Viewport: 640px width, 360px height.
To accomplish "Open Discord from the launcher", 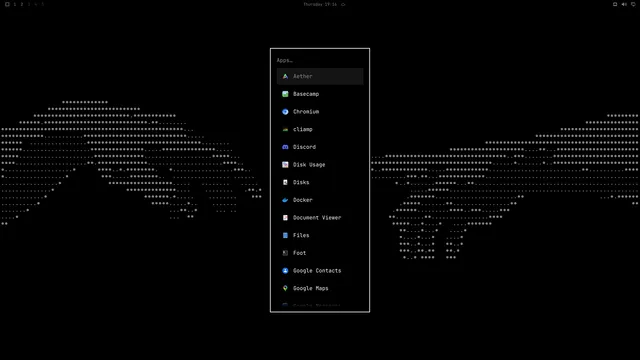I will point(320,147).
